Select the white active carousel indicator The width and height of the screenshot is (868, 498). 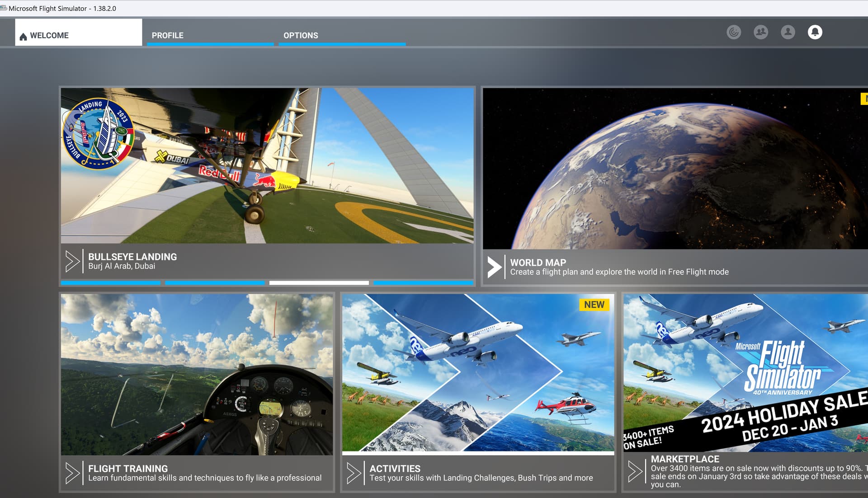[x=319, y=283]
